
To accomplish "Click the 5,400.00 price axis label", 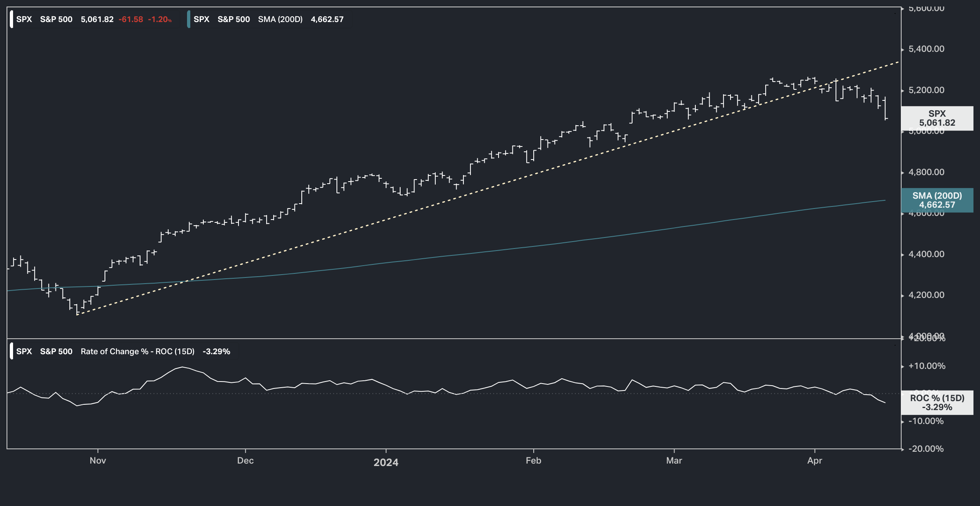I will tap(926, 49).
